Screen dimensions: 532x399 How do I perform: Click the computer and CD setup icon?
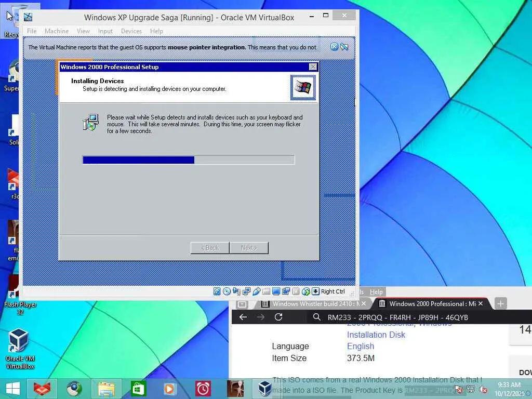tap(90, 122)
